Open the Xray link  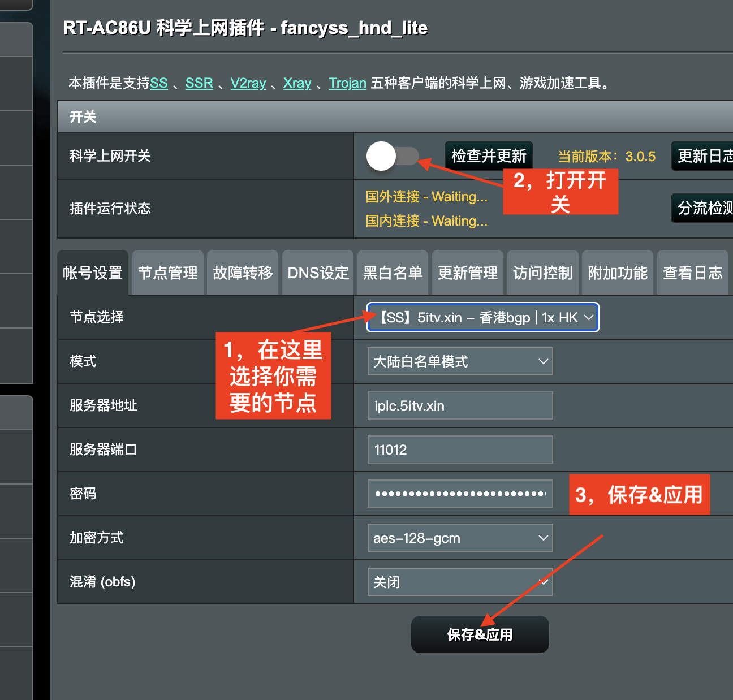point(297,83)
